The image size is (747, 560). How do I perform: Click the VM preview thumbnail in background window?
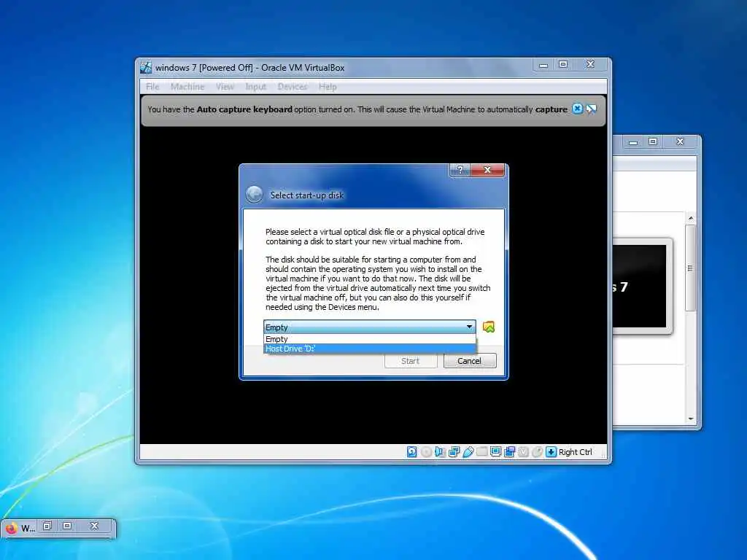pos(640,286)
